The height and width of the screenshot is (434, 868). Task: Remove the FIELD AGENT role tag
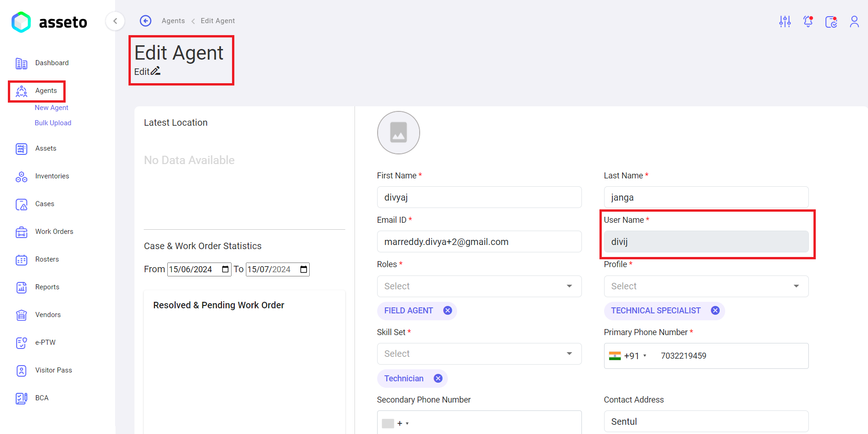(x=447, y=311)
